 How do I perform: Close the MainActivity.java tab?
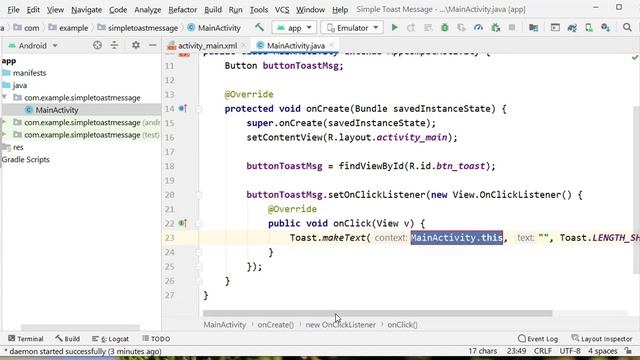[332, 45]
